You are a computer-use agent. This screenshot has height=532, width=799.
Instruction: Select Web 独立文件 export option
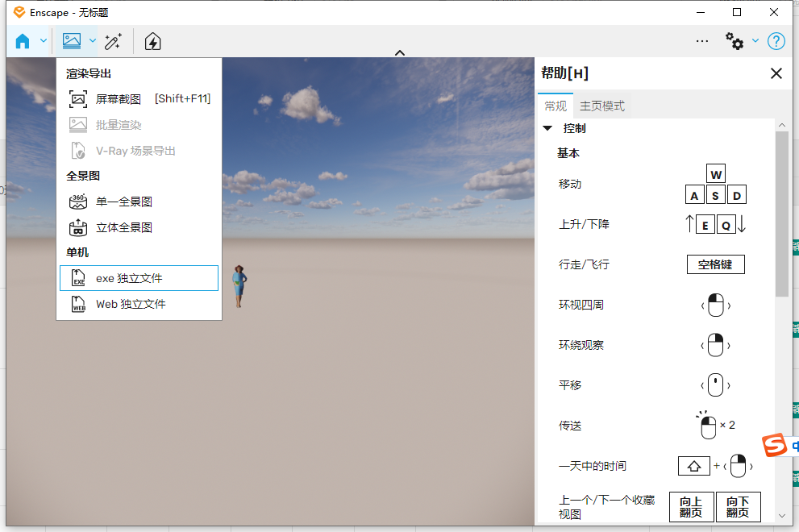139,304
